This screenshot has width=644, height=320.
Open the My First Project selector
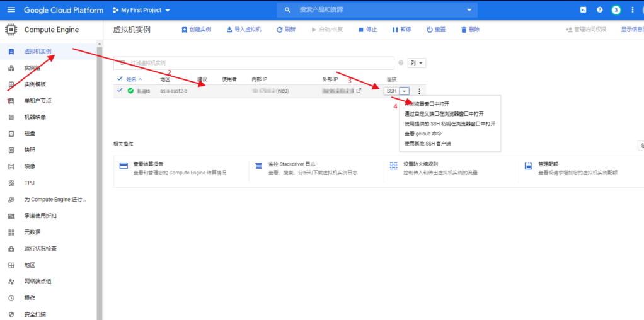(x=141, y=10)
